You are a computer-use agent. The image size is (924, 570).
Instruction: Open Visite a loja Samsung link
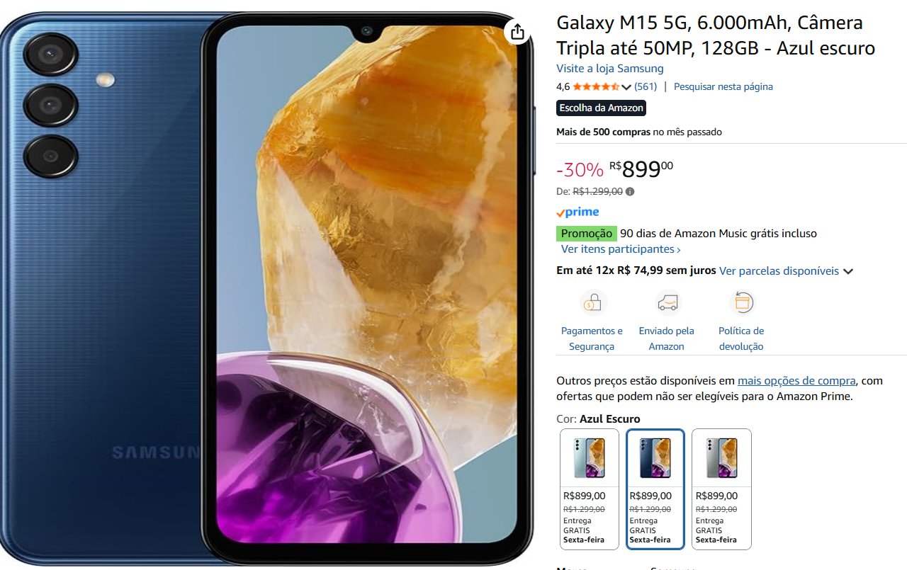point(610,69)
